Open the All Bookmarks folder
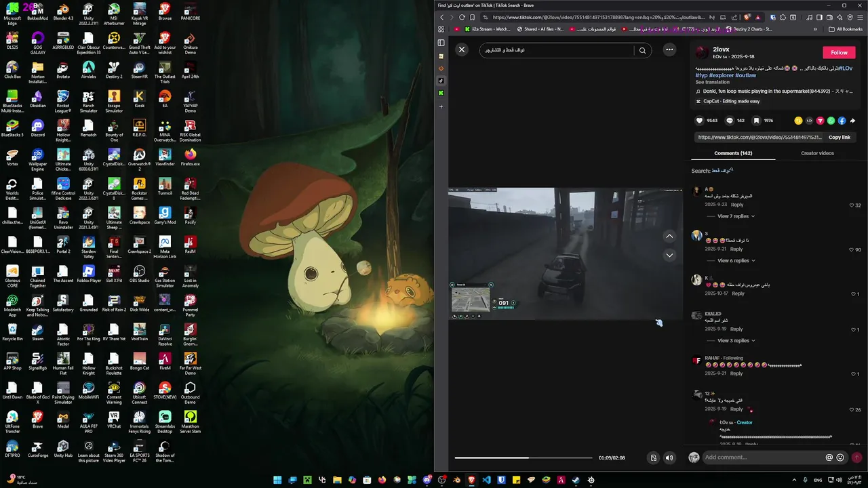This screenshot has height=488, width=868. coord(845,29)
